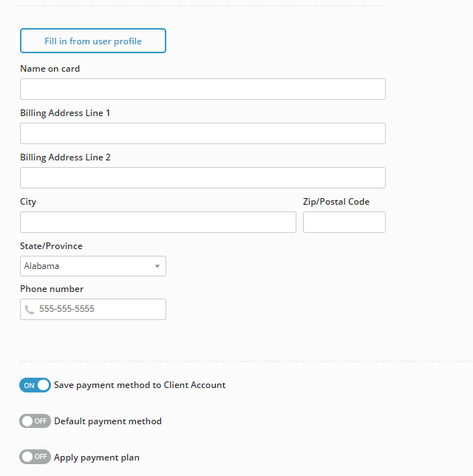Click into Billing Address Line 2 field
The width and height of the screenshot is (473, 476).
pos(203,177)
